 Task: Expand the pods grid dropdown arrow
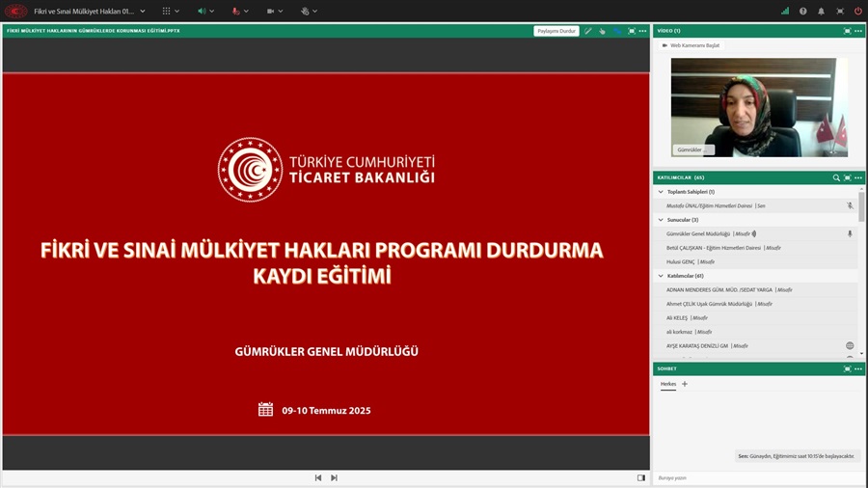(x=177, y=11)
